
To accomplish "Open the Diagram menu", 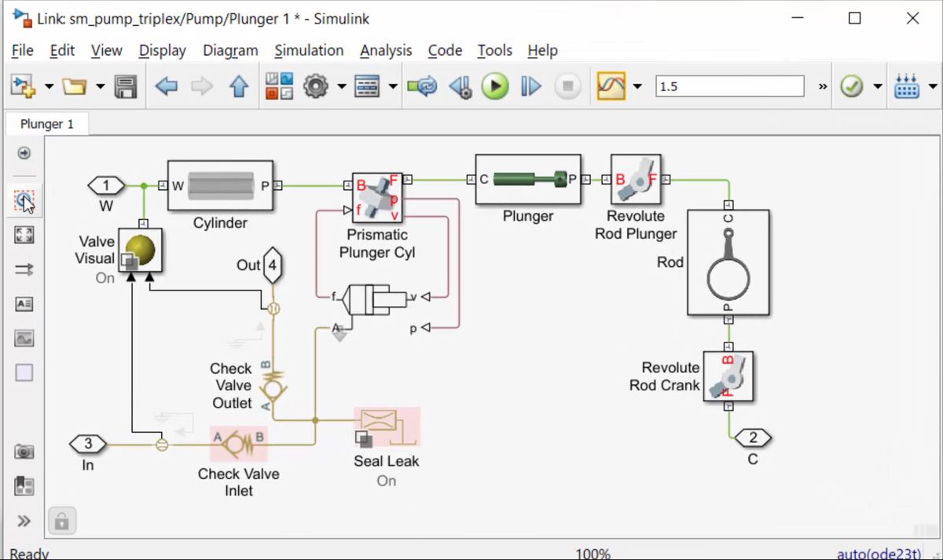I will (230, 50).
